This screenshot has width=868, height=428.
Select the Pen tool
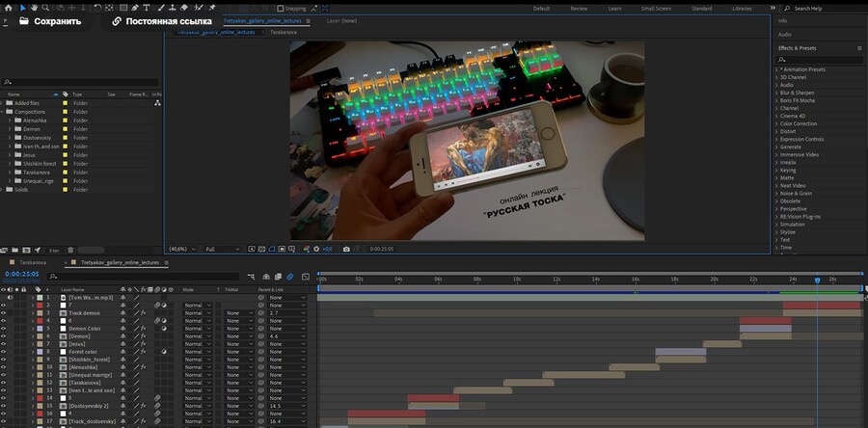coord(135,8)
